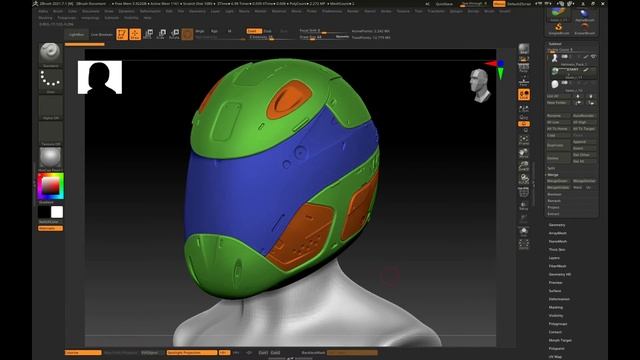Viewport: 640px width, 360px height.
Task: Click the round Gizmo icon after Rotate
Action: (187, 34)
